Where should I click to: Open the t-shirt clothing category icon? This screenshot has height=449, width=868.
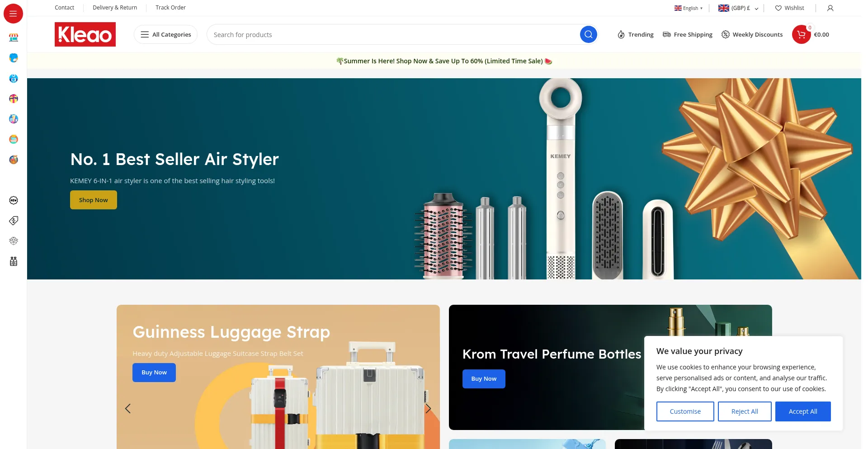point(14,58)
